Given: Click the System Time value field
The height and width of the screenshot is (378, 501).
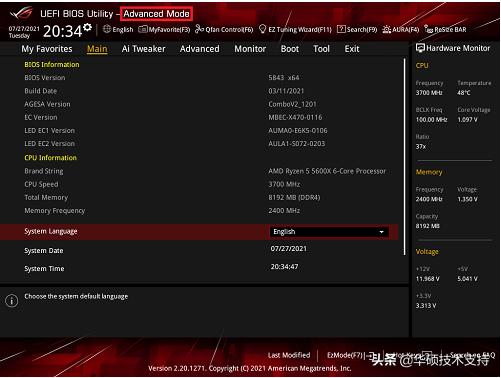Looking at the screenshot, I should coord(284,267).
